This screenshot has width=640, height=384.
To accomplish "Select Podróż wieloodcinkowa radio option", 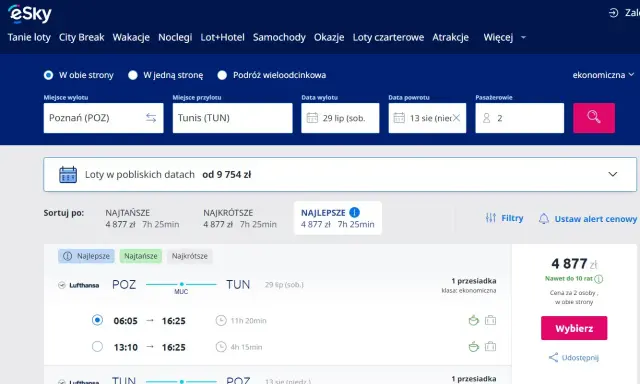I will click(222, 75).
